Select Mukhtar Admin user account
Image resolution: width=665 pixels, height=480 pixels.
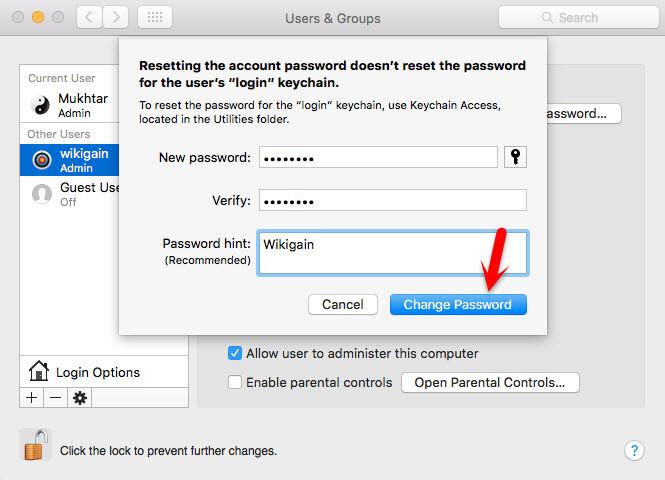(69, 106)
